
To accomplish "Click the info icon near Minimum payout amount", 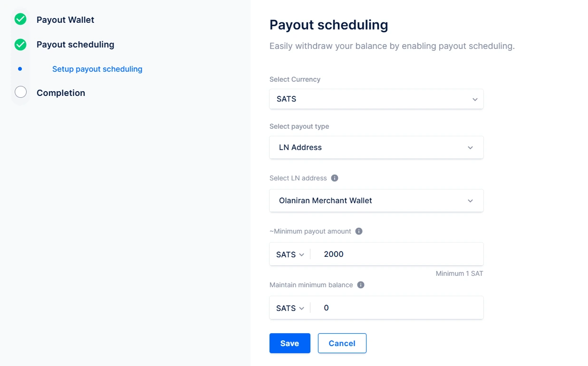I will click(358, 231).
